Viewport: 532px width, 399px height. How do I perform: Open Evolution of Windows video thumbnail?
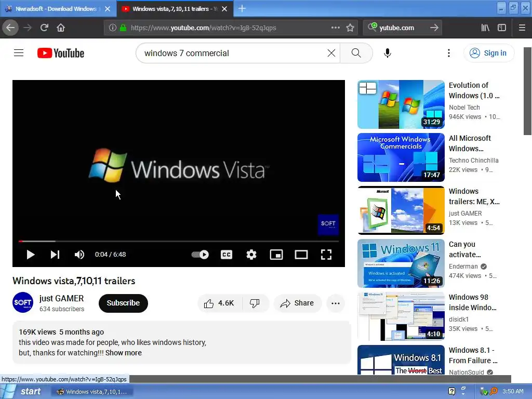click(401, 104)
